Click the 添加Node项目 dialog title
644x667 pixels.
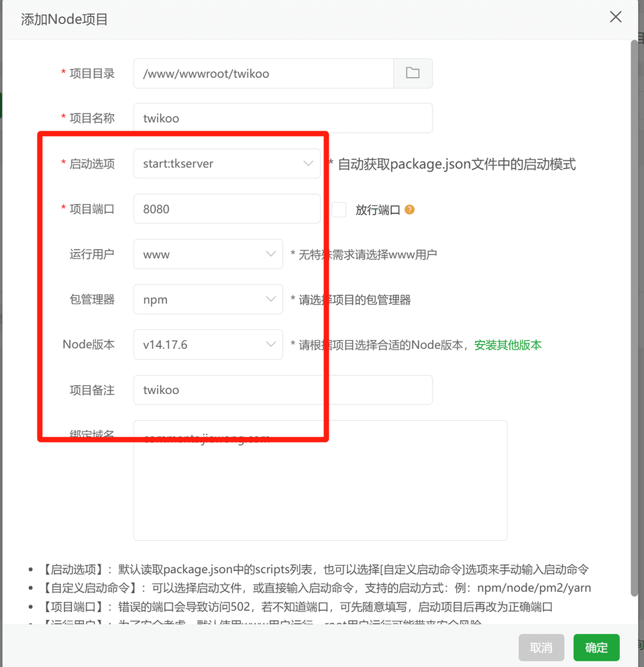tap(64, 19)
